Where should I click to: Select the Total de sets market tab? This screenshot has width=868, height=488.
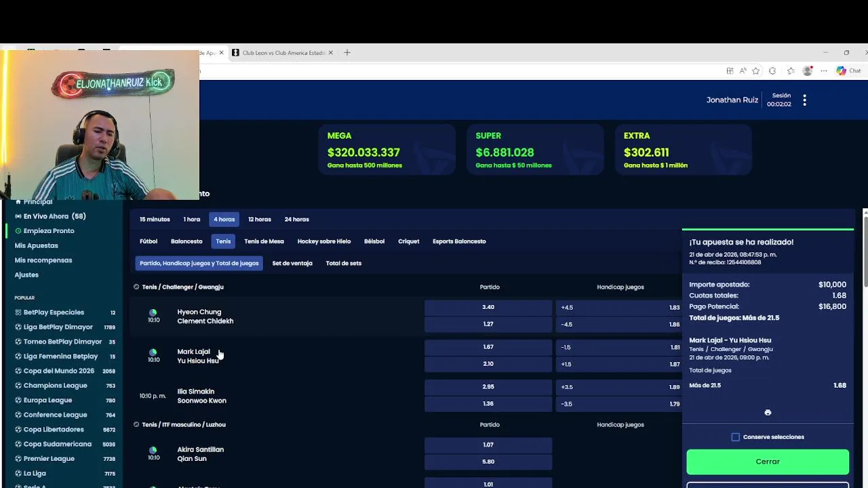click(x=343, y=263)
